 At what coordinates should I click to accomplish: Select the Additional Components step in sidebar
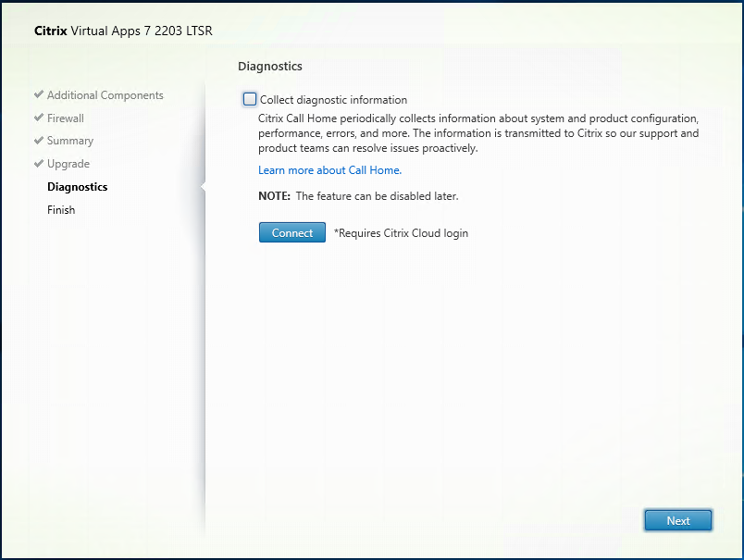coord(105,95)
